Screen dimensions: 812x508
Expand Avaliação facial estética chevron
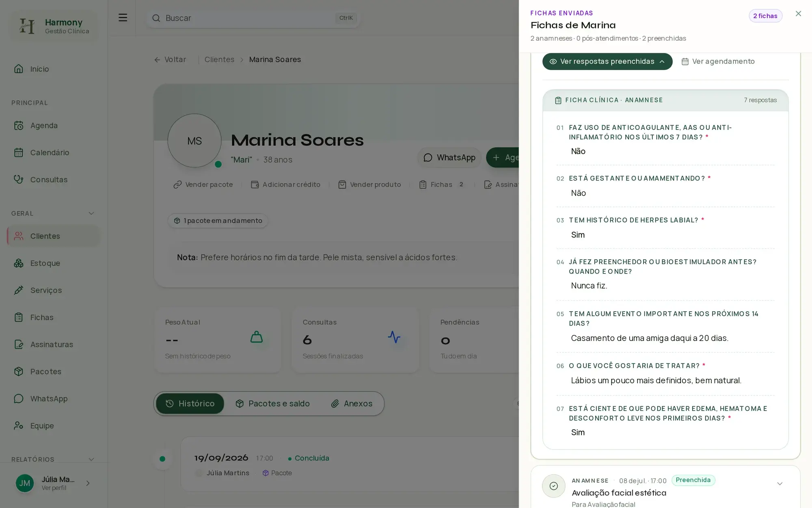coord(780,484)
